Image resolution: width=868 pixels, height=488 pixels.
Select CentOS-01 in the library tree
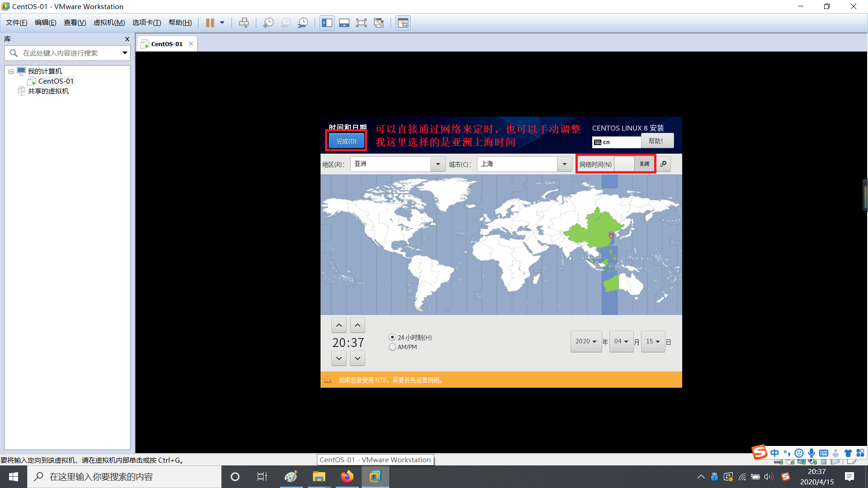point(56,81)
